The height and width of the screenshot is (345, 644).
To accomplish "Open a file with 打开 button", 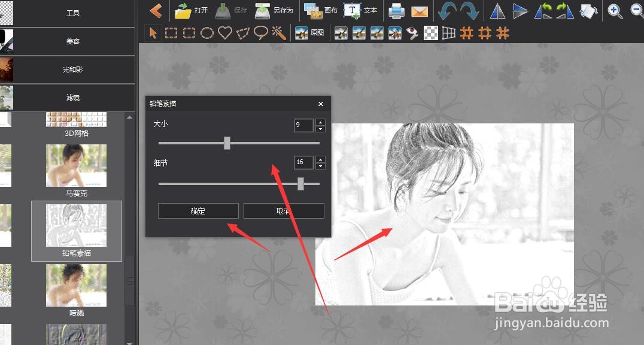I will (191, 11).
